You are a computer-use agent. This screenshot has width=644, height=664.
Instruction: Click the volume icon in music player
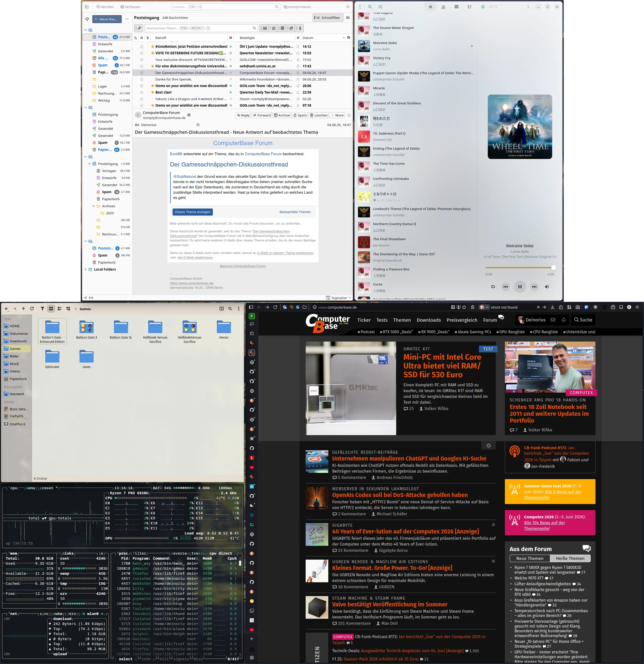547,287
